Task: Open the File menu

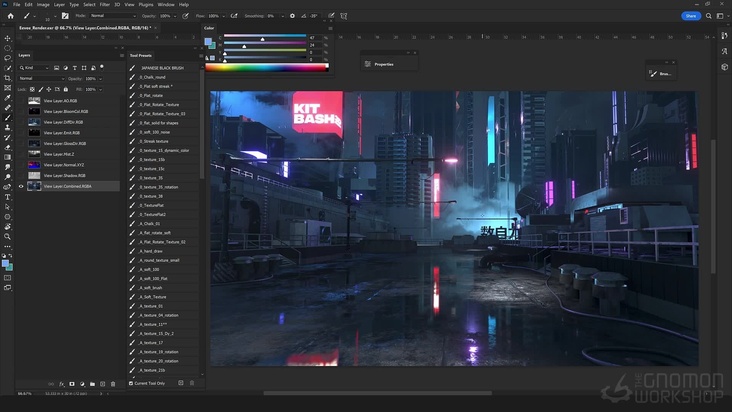Action: tap(16, 5)
